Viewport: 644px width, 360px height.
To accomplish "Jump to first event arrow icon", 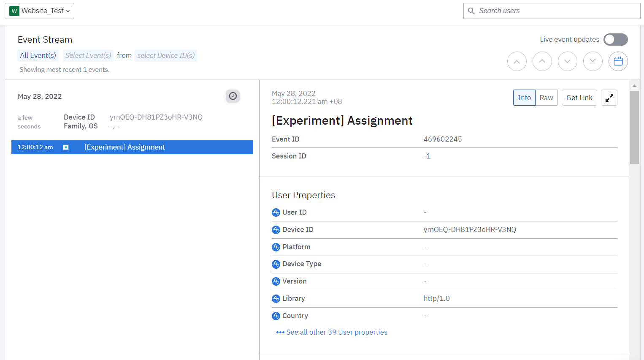I will [x=517, y=62].
